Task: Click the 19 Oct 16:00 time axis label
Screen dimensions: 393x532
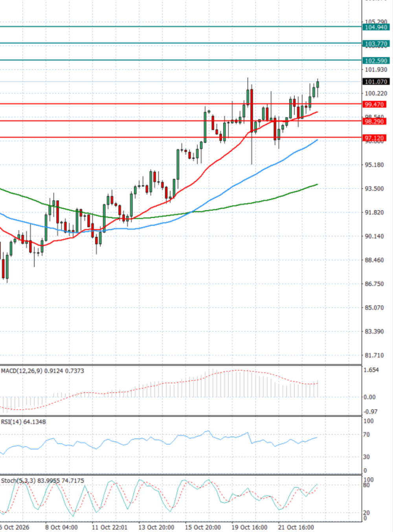Action: [x=250, y=527]
